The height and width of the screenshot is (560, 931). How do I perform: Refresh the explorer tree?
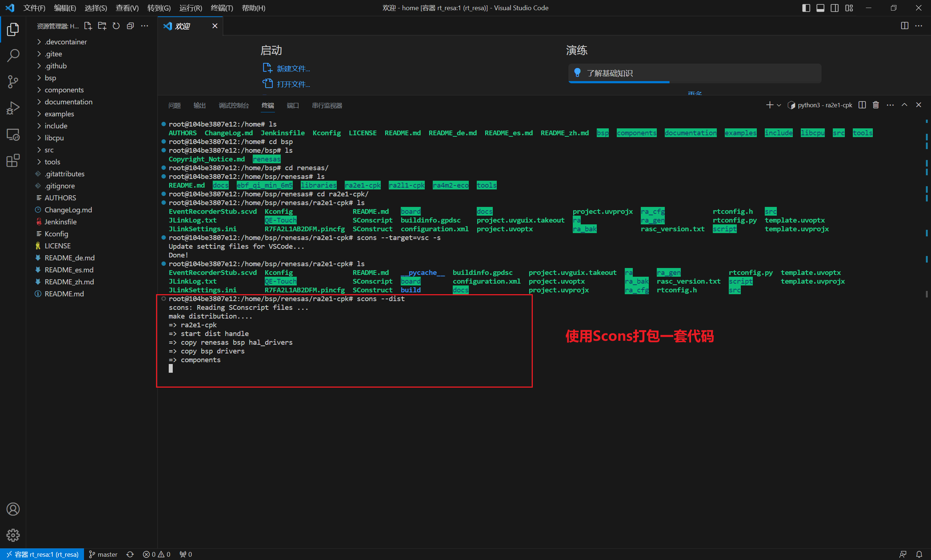[116, 26]
